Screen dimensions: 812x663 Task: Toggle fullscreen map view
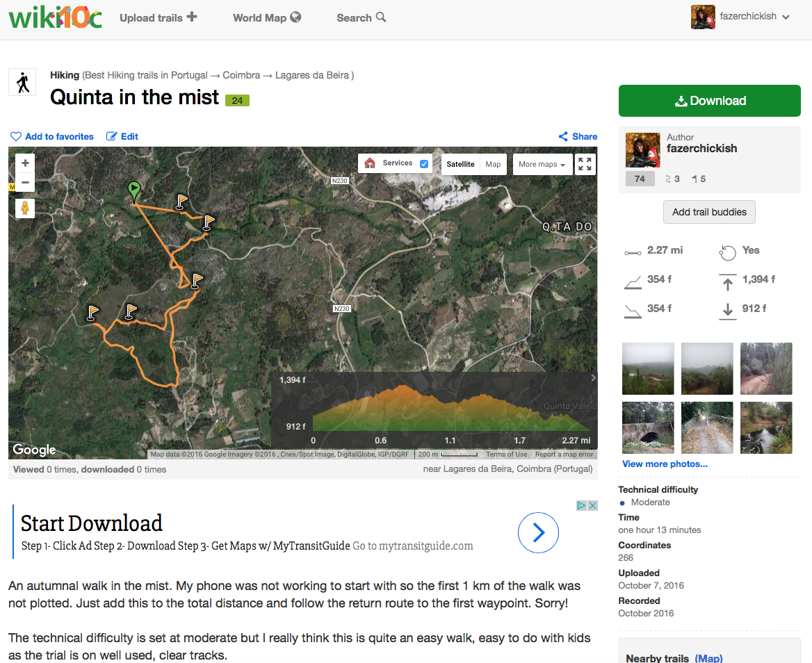point(585,164)
